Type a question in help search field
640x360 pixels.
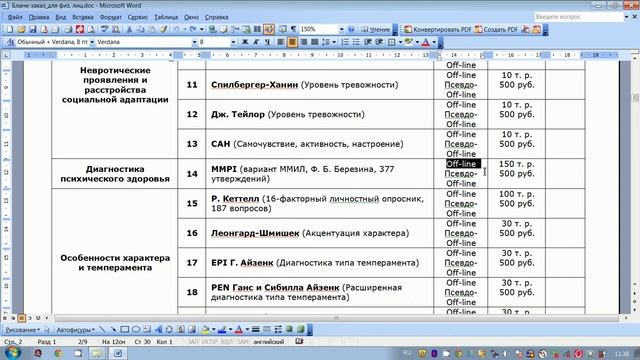pos(579,17)
